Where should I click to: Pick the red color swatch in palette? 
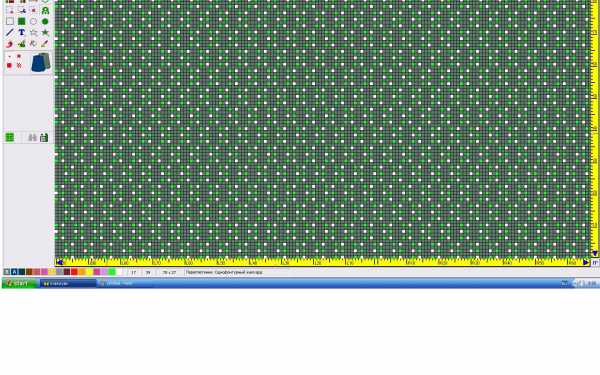pos(74,272)
